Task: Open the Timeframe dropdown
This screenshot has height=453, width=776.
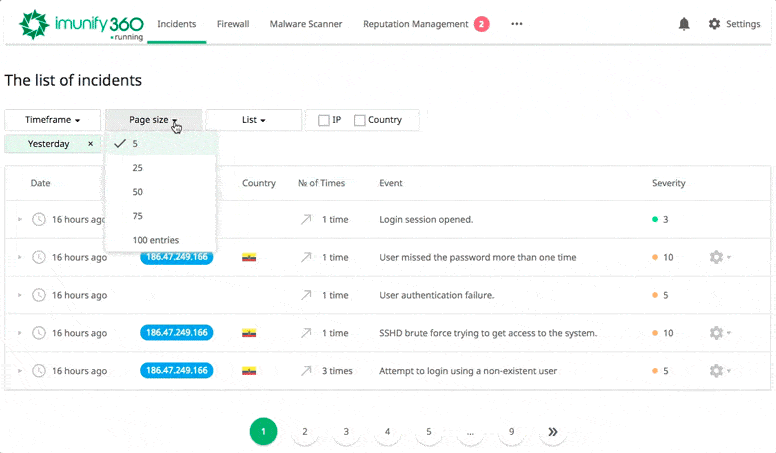Action: click(52, 120)
